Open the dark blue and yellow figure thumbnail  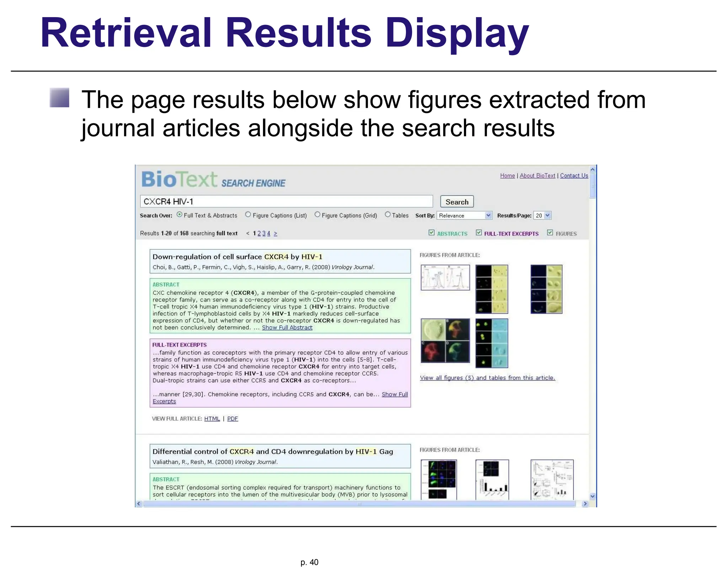pos(546,289)
